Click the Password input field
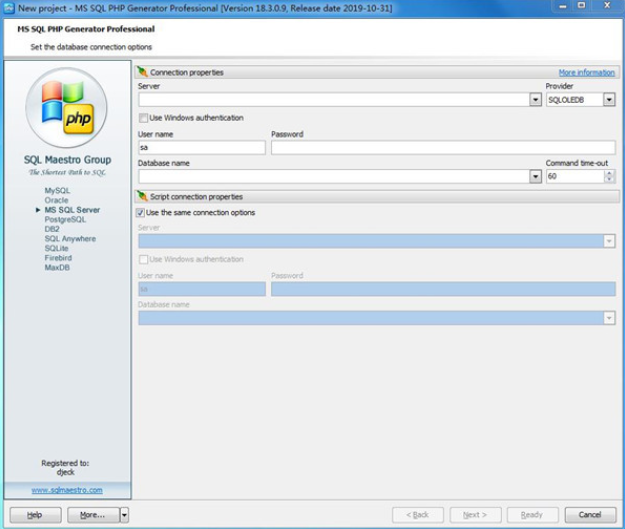Viewport: 625px width, 529px height. pyautogui.click(x=442, y=147)
